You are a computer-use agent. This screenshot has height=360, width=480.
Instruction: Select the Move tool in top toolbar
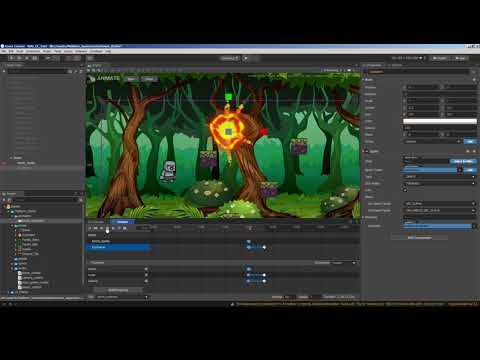point(12,58)
